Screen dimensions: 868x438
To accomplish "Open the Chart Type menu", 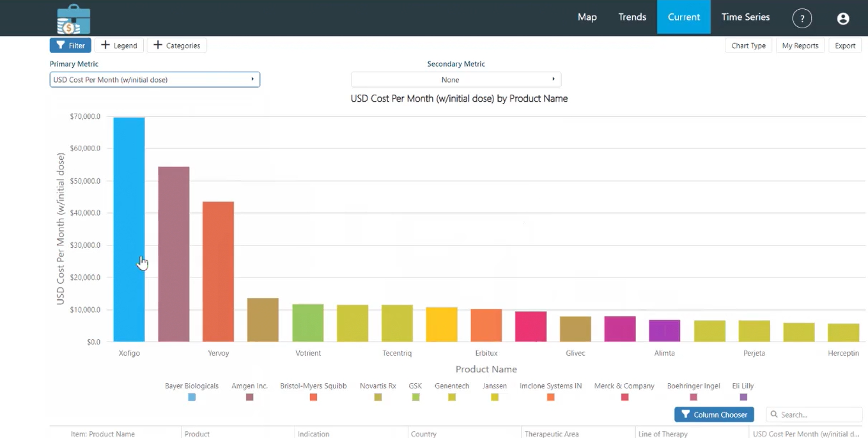I will 748,45.
